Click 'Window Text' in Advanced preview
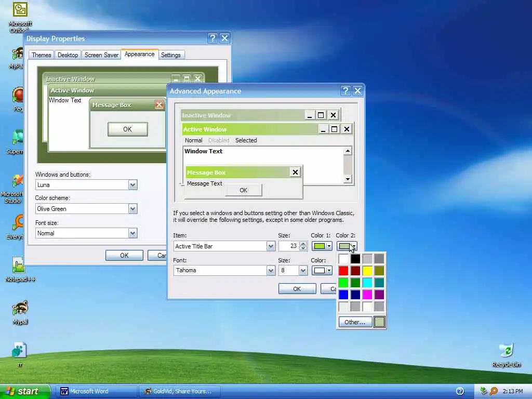 pos(203,151)
